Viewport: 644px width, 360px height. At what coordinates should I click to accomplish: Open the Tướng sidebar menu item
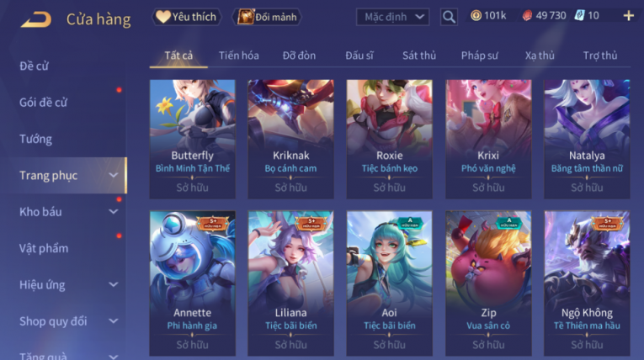[35, 139]
